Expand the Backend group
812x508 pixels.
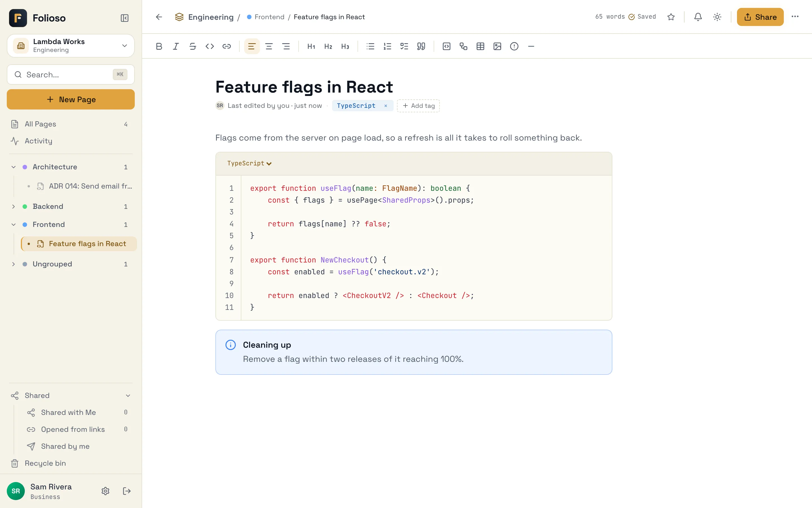point(14,207)
